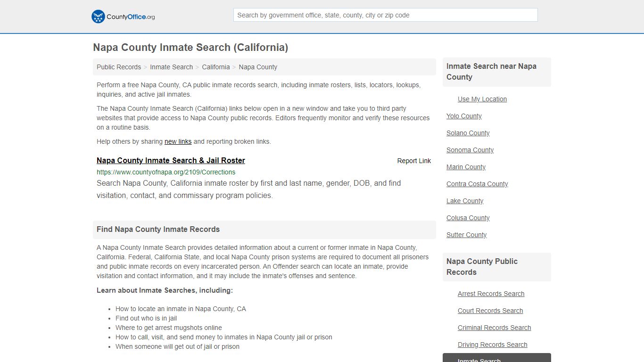Open Sonoma County inmate search
Image resolution: width=644 pixels, height=362 pixels.
pos(470,150)
